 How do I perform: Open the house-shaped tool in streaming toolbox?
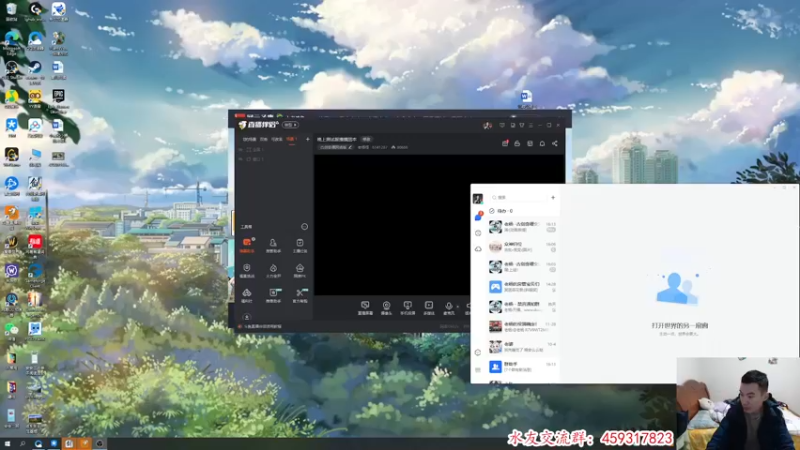pyautogui.click(x=299, y=270)
